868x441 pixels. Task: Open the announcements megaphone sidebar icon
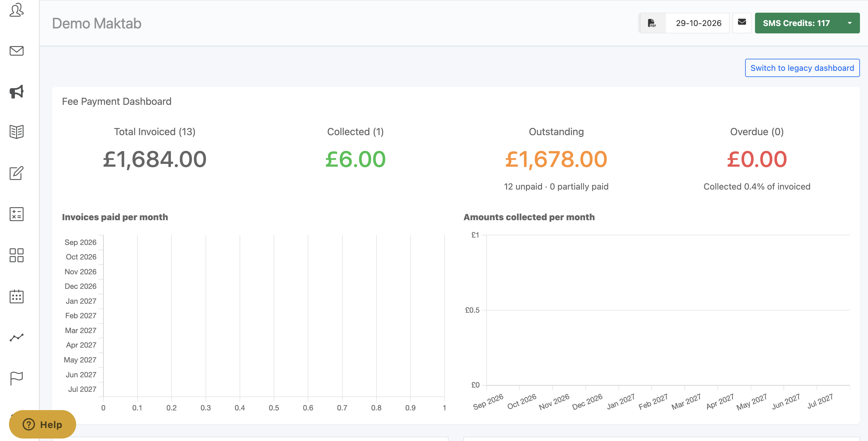point(16,92)
